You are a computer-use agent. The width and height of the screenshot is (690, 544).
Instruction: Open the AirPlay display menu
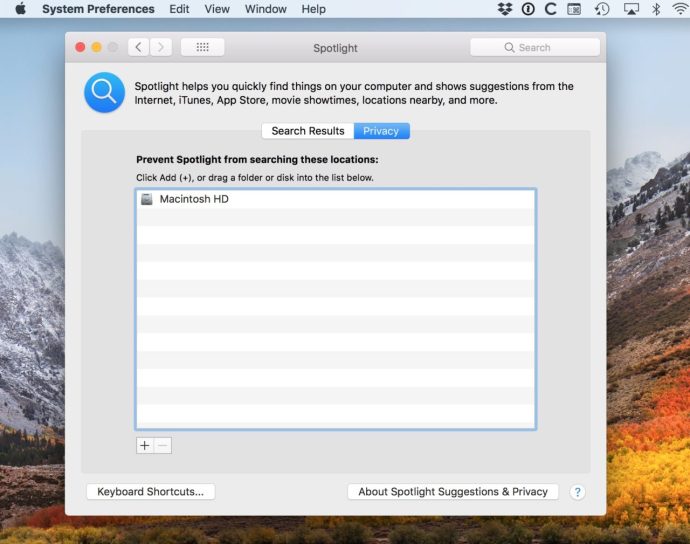pos(631,9)
